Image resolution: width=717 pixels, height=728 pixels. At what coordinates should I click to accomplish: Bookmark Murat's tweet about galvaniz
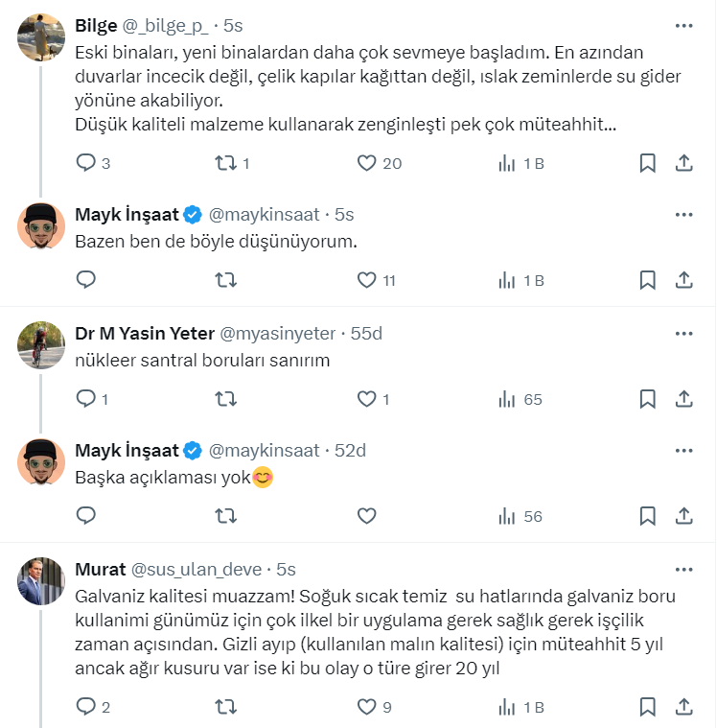pos(648,708)
